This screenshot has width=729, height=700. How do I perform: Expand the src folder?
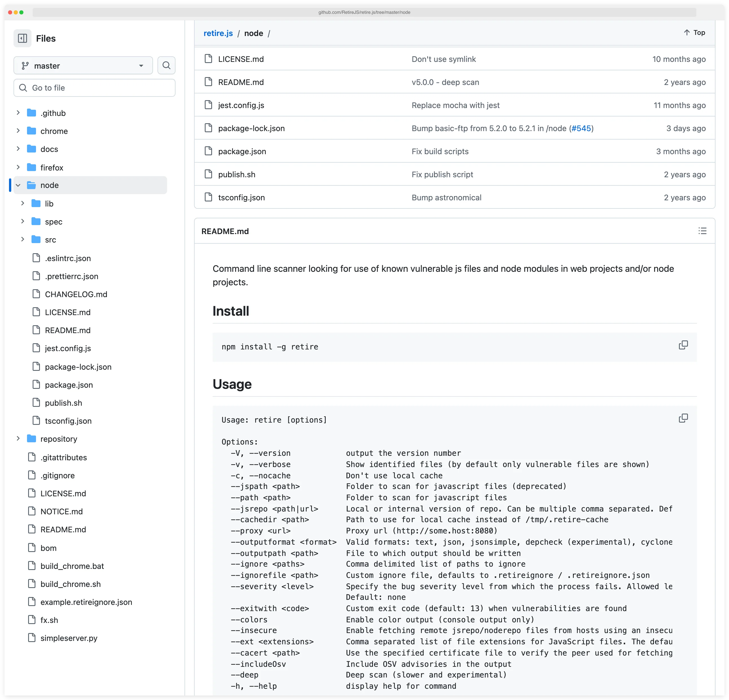[x=23, y=240]
